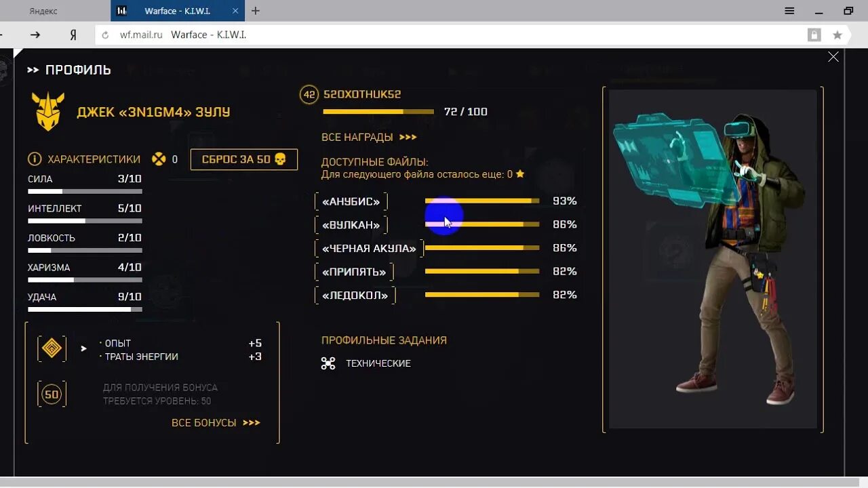Open ВСЕ НАГРАДЫ link
Screen dimensions: 868x488
[x=369, y=137]
